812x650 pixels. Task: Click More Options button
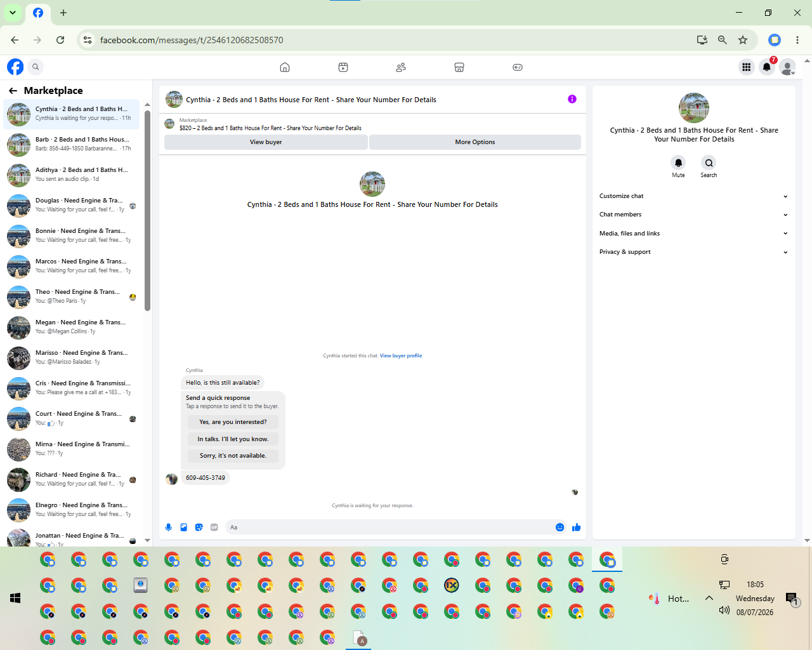coord(475,142)
